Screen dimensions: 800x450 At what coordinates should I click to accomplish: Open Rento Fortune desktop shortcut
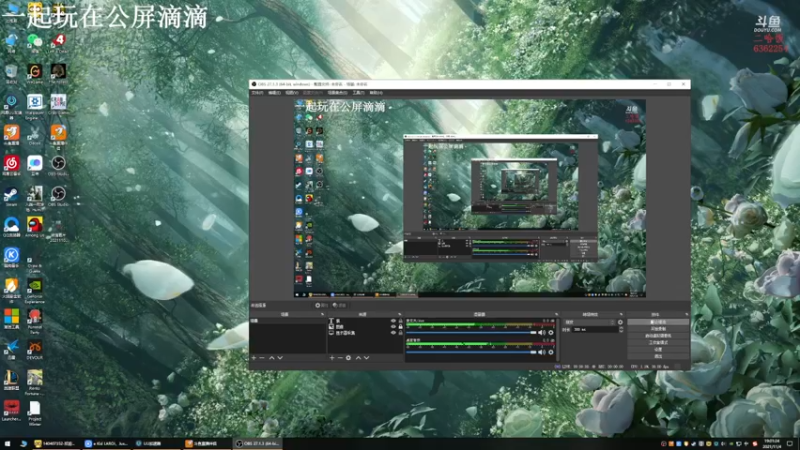[35, 383]
